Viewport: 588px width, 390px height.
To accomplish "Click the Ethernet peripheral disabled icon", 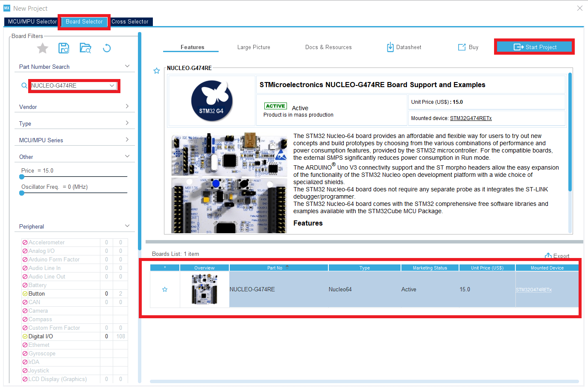I will 25,345.
